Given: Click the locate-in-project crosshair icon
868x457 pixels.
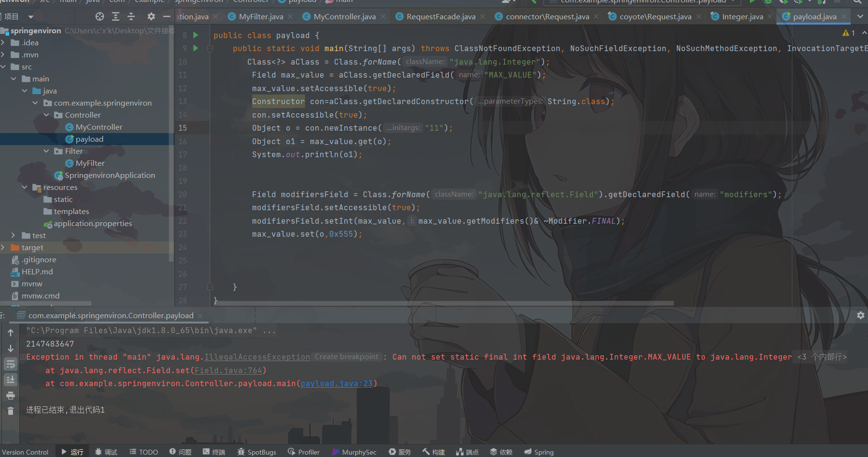Looking at the screenshot, I should [x=99, y=17].
